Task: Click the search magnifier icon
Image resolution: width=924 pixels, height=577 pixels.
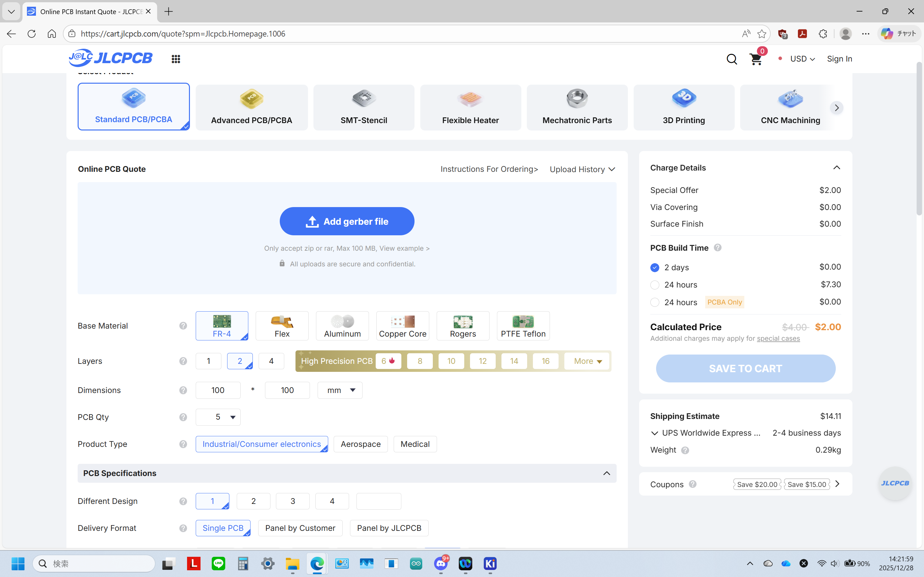Action: click(x=732, y=59)
